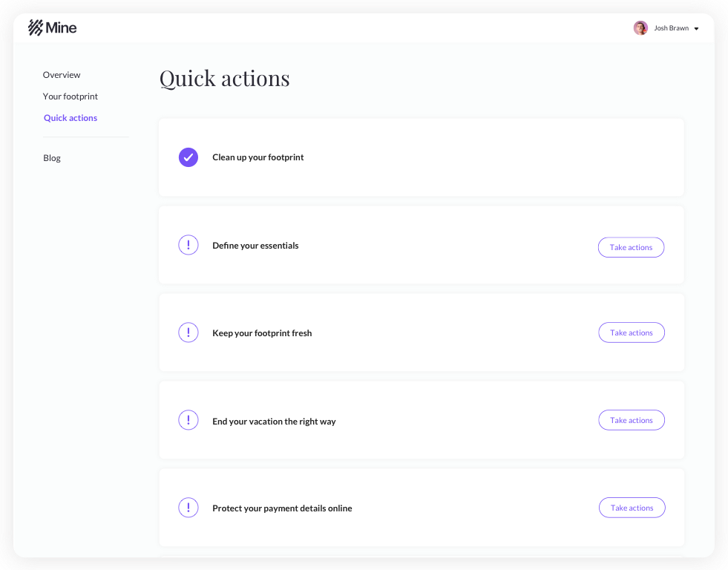This screenshot has width=728, height=570.
Task: Go to Overview in the sidebar
Action: pos(62,75)
